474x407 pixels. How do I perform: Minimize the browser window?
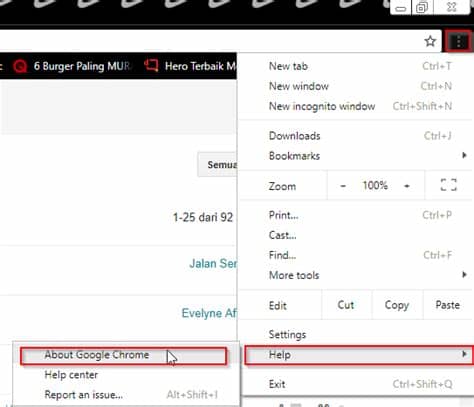click(401, 8)
